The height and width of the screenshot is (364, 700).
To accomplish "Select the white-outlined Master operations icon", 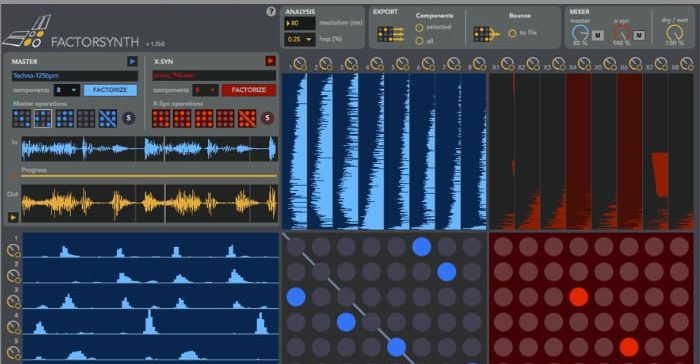I will (x=43, y=118).
